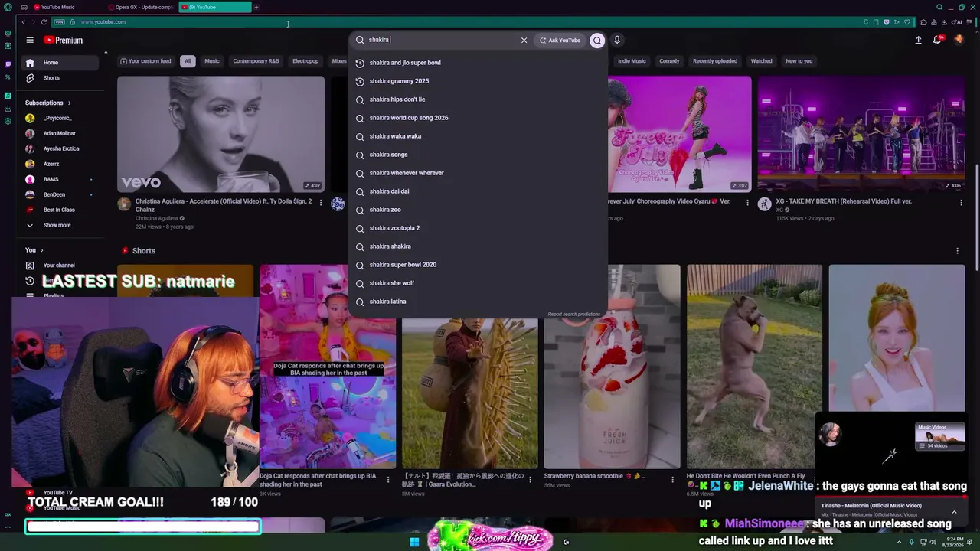Image resolution: width=980 pixels, height=551 pixels.
Task: Select the Recently uploaded filter chip
Action: 715,61
